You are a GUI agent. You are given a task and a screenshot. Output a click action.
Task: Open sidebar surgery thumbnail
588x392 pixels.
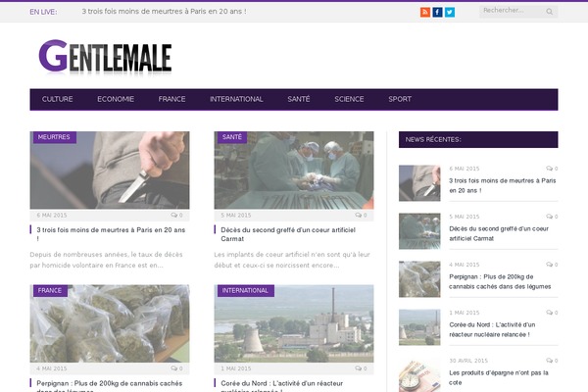click(419, 231)
